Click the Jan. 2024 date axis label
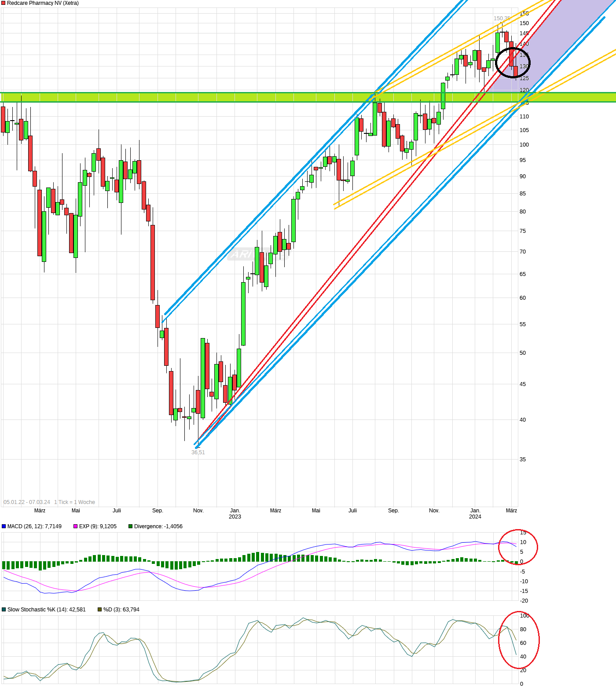The image size is (616, 699). coord(475,514)
